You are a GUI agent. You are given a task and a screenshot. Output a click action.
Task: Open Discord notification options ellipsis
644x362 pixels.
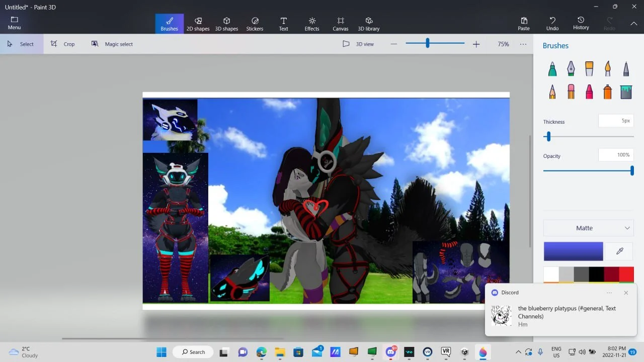click(x=609, y=293)
